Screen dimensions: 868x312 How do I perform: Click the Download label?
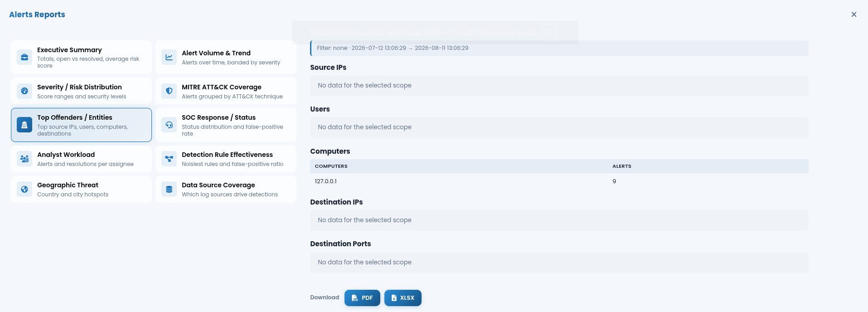pos(325,297)
